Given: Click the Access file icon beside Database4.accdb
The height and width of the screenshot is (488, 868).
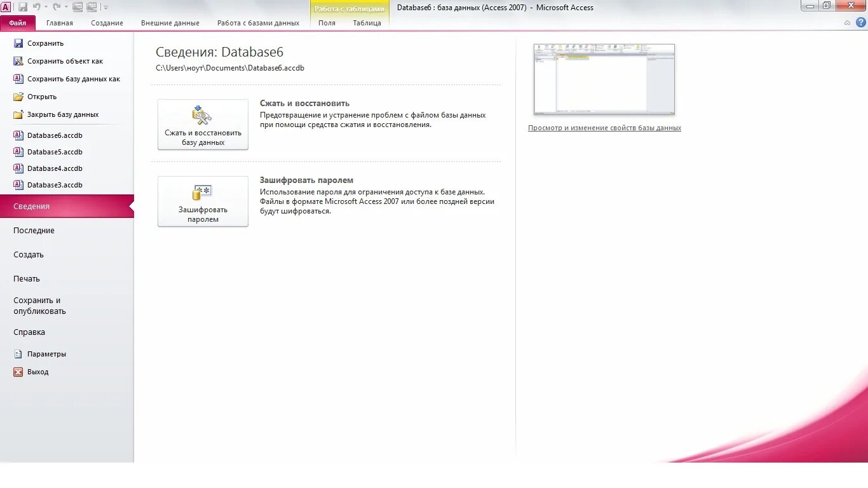Looking at the screenshot, I should click(x=18, y=168).
